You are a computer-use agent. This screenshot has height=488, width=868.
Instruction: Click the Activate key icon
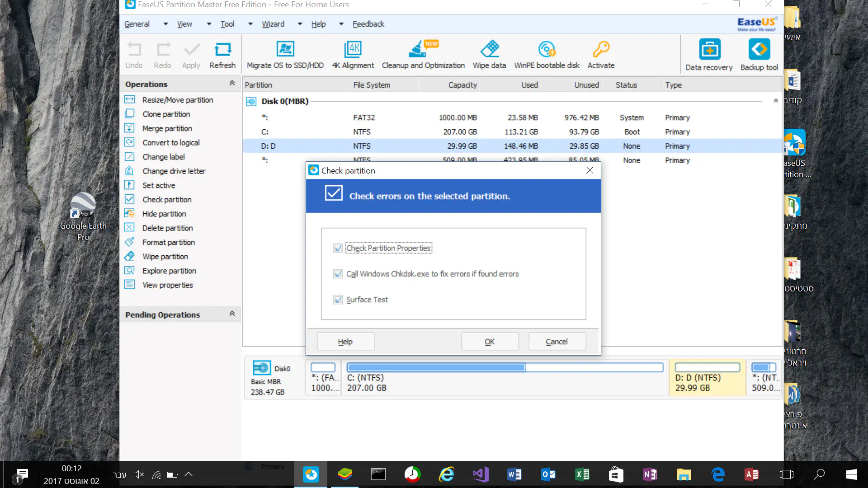tap(601, 50)
